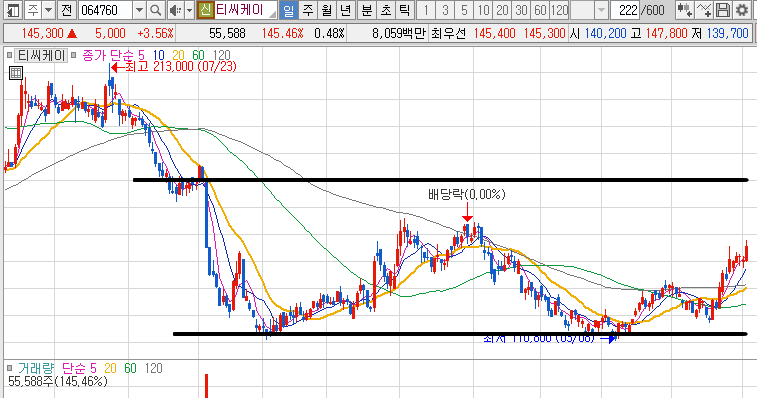This screenshot has width=757, height=398.
Task: Click the best ask price 145,400
Action: (x=495, y=33)
